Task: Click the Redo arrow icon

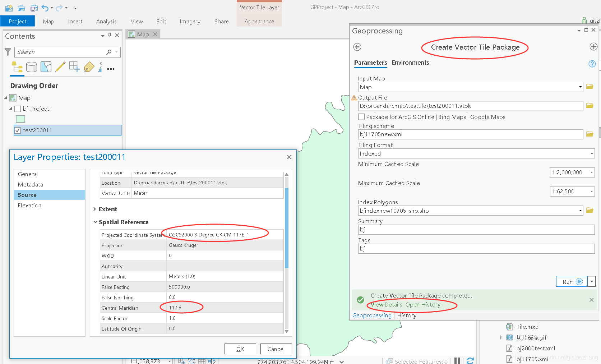Action: tap(59, 8)
